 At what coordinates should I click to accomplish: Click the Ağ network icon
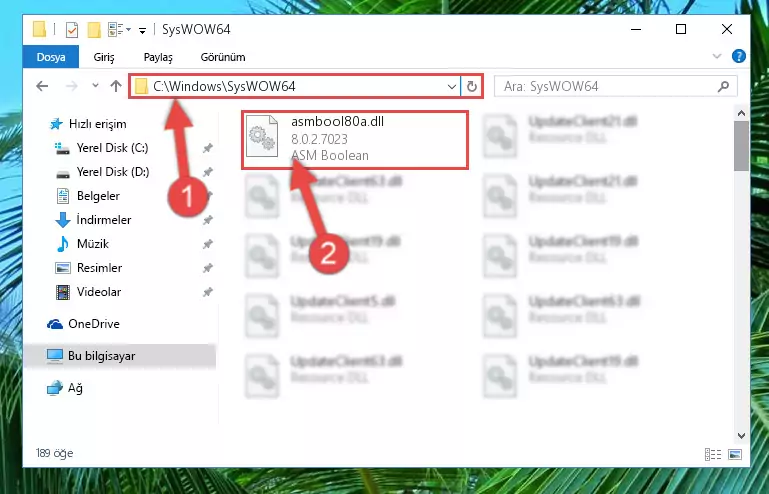click(x=55, y=388)
